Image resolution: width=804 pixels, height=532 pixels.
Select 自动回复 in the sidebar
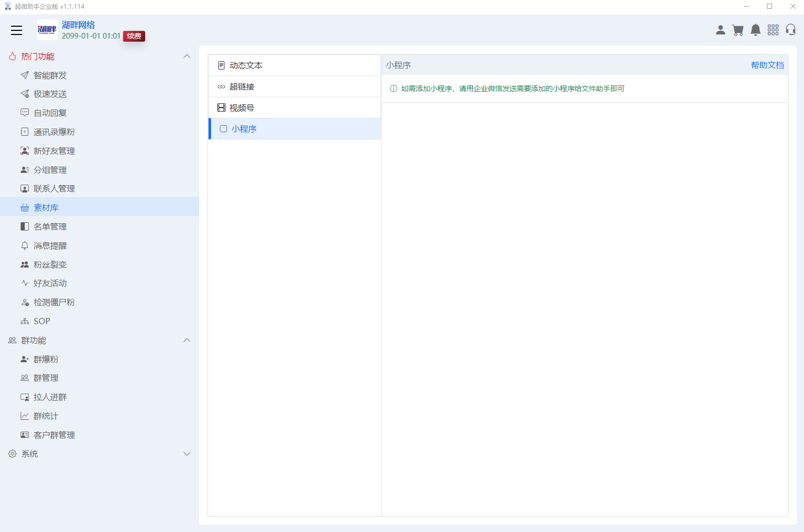tap(50, 113)
